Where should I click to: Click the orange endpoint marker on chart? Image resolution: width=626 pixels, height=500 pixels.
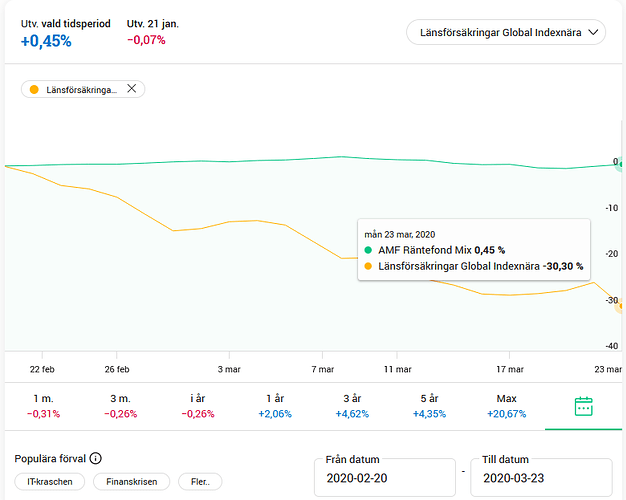point(620,305)
